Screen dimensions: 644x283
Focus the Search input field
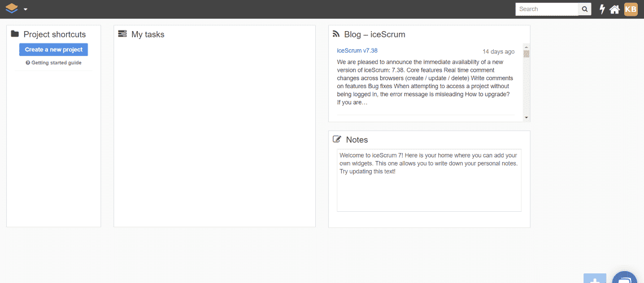[547, 9]
